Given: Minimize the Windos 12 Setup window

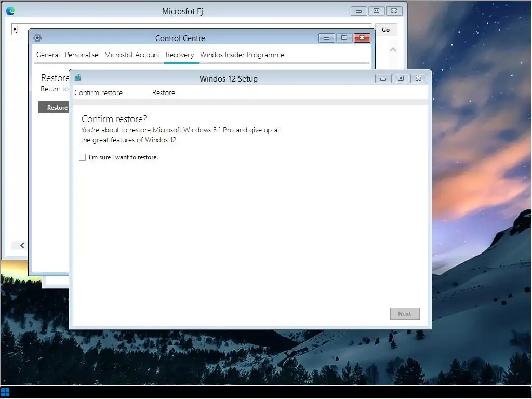Looking at the screenshot, I should click(383, 78).
